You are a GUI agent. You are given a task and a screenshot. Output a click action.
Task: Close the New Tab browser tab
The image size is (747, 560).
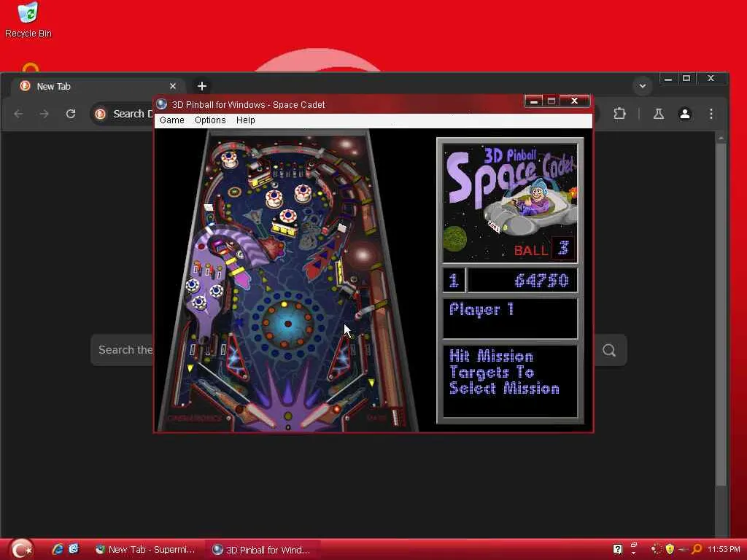click(173, 86)
